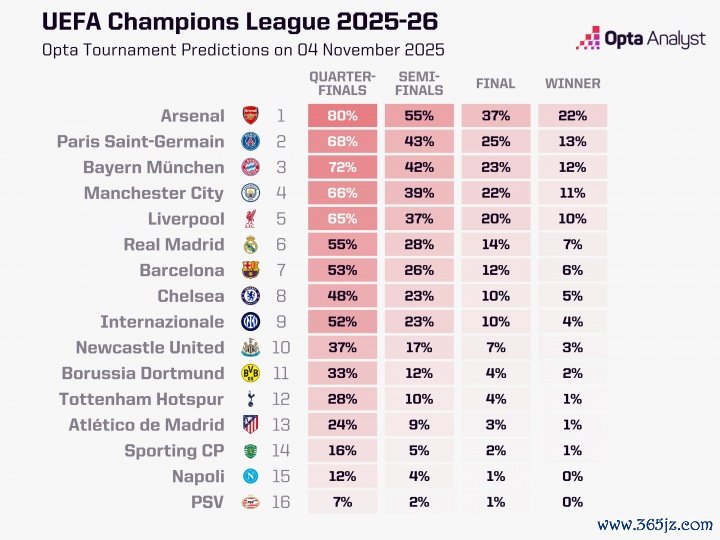
Task: Select the Real Madrid crest
Action: [249, 244]
